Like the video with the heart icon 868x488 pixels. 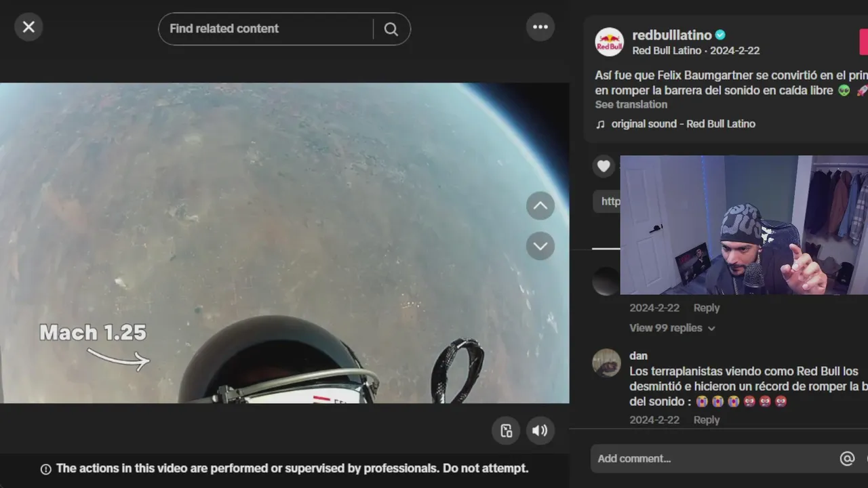604,166
